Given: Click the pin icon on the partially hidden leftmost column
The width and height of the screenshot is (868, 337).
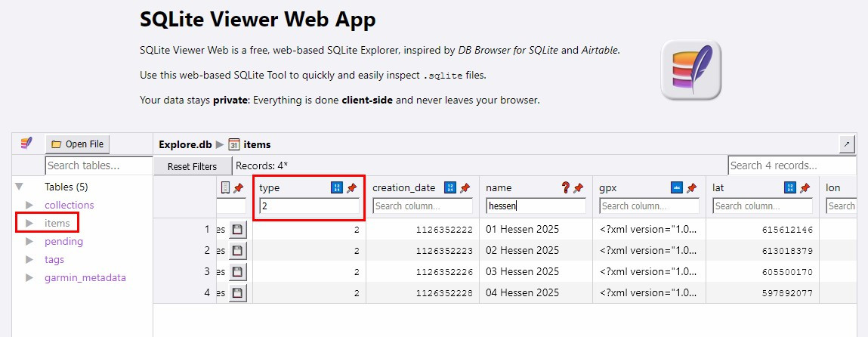Looking at the screenshot, I should [x=239, y=188].
